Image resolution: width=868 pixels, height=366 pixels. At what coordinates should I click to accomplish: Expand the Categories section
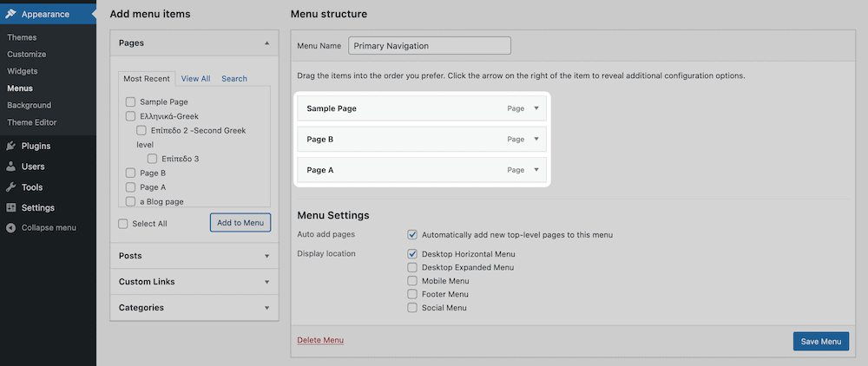click(x=266, y=308)
